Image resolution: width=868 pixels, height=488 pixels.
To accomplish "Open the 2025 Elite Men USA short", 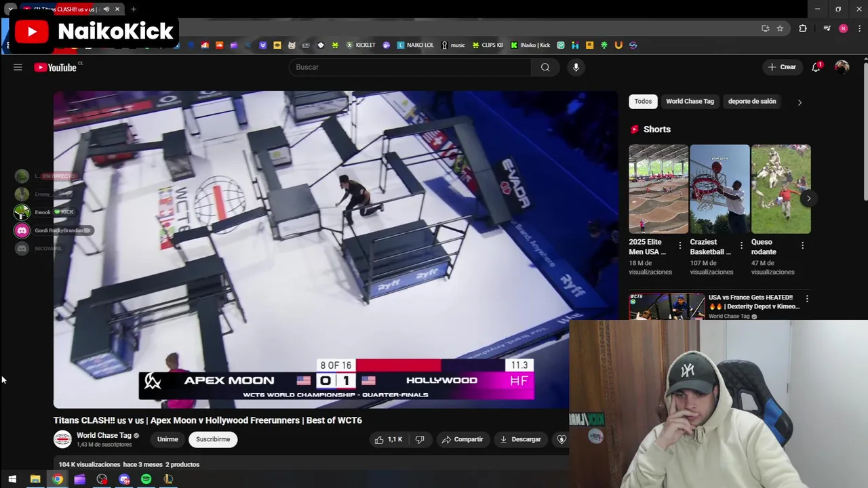I will click(658, 189).
